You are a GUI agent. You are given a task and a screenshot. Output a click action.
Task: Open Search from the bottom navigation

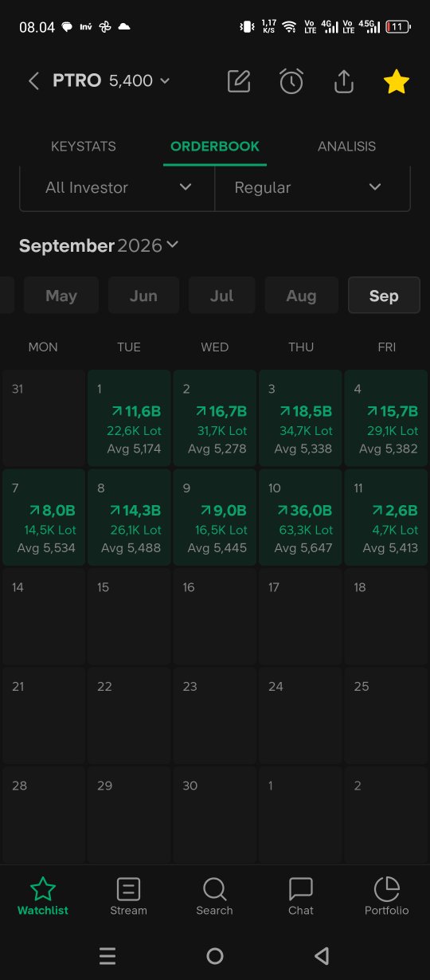coord(214,896)
